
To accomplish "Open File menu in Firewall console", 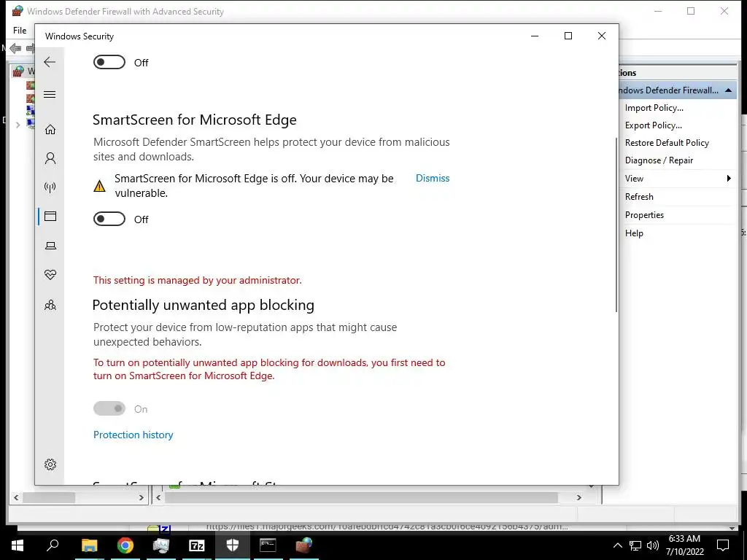I will (x=20, y=31).
